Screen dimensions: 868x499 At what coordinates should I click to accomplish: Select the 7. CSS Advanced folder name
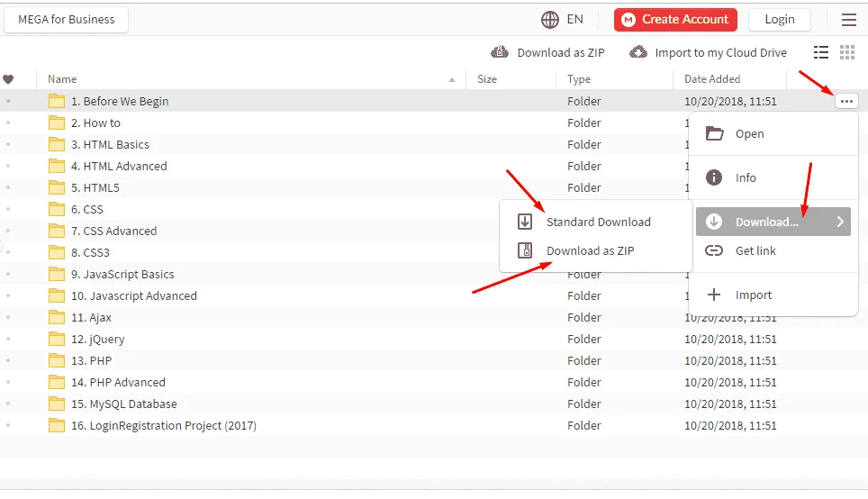pyautogui.click(x=113, y=231)
